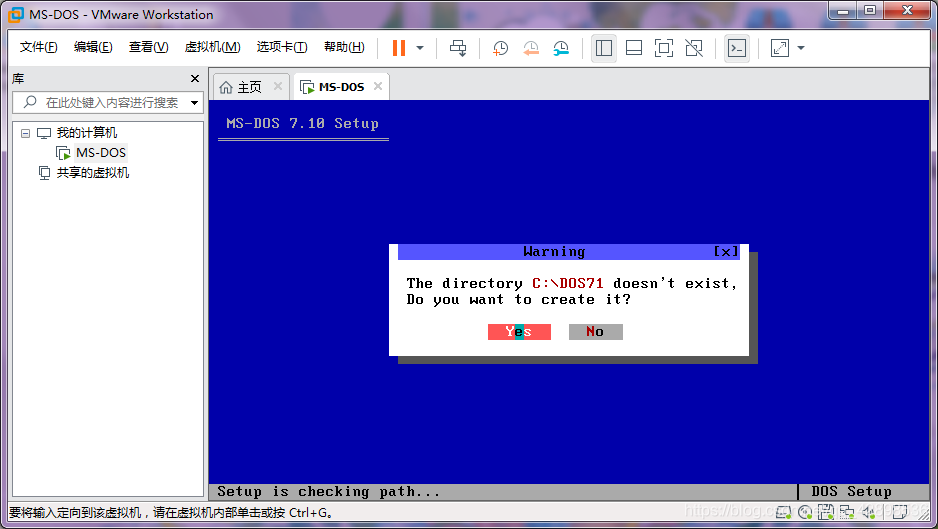The width and height of the screenshot is (938, 529).
Task: Open the 查看(V) menu
Action: [x=148, y=47]
